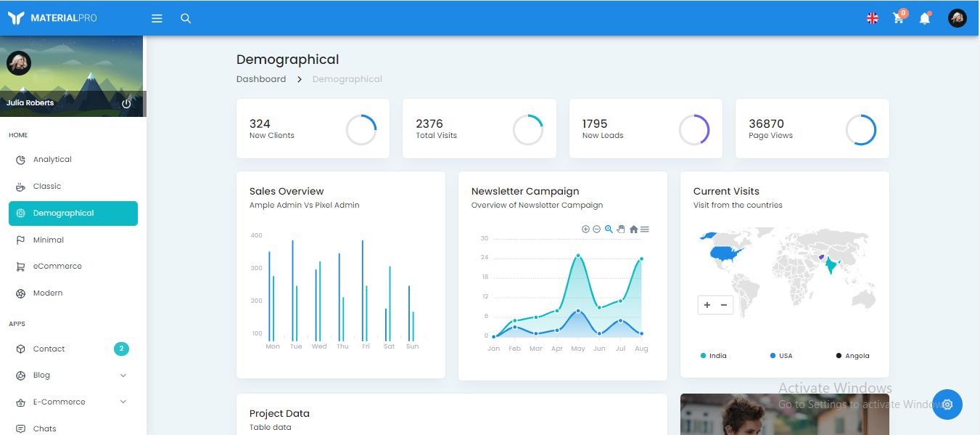Click the Page Views progress ring
980x435 pixels.
[861, 130]
